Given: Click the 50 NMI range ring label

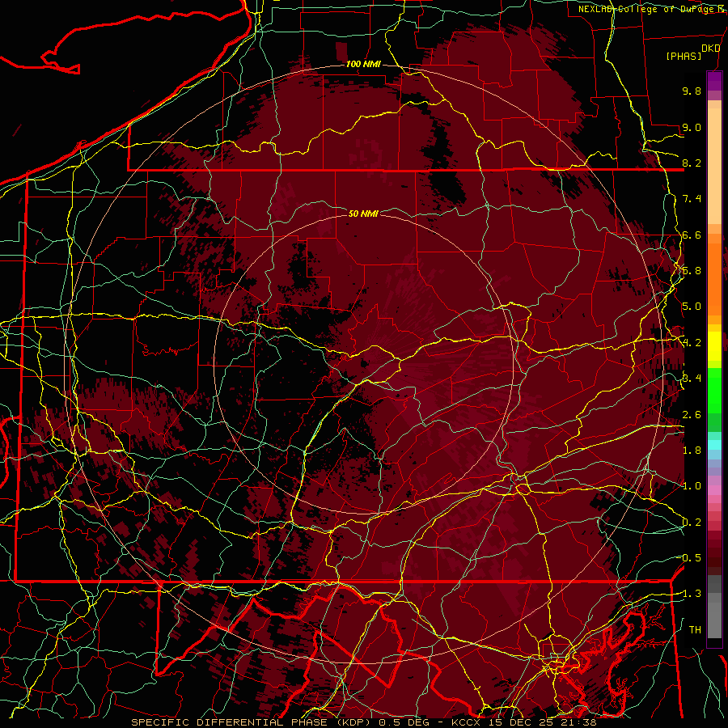Looking at the screenshot, I should [363, 214].
